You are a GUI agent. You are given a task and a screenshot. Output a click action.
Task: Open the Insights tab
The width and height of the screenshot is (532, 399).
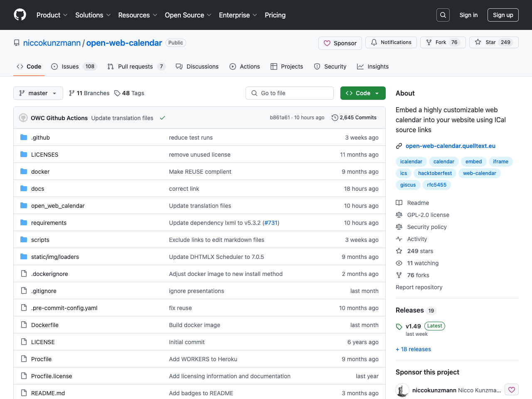click(x=373, y=66)
